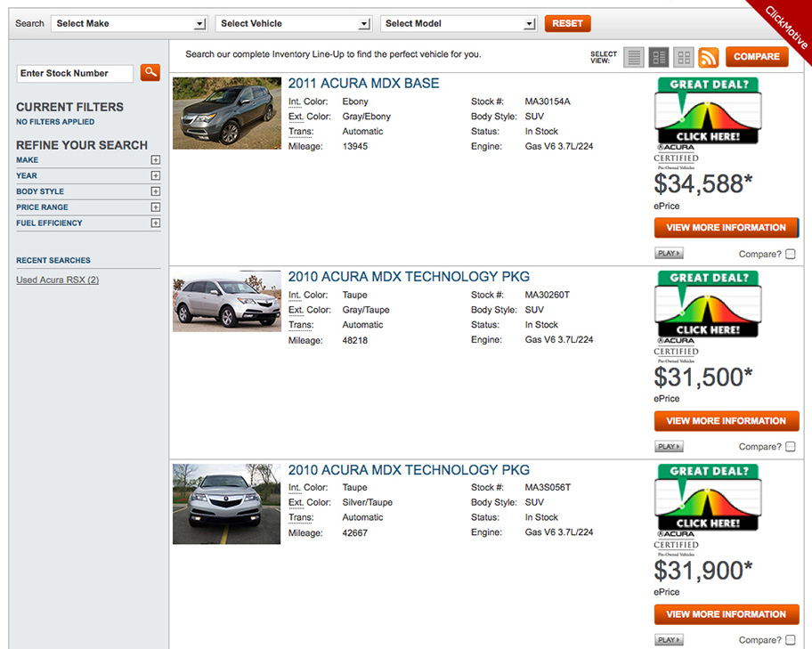Click the Reset button
This screenshot has width=812, height=649.
(x=567, y=23)
